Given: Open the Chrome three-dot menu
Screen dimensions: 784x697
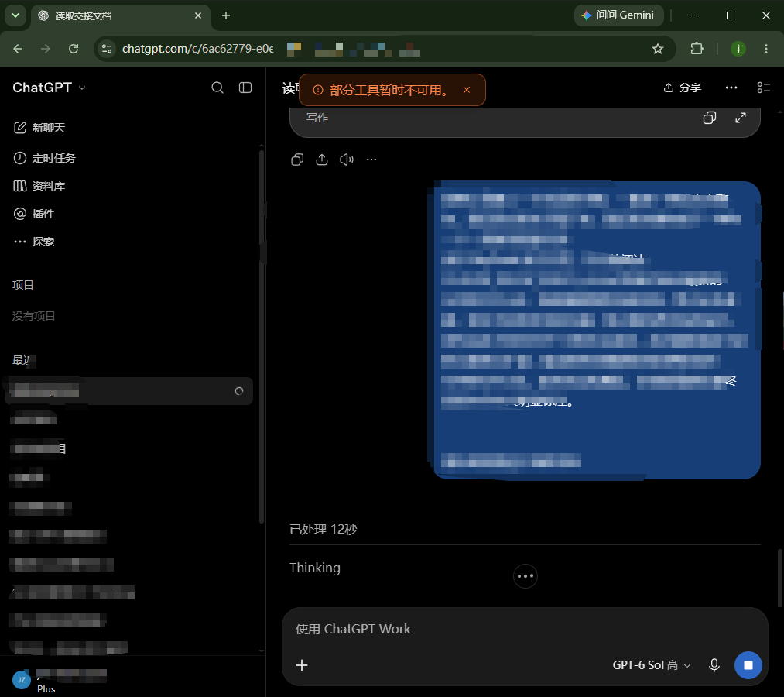Looking at the screenshot, I should pyautogui.click(x=766, y=49).
